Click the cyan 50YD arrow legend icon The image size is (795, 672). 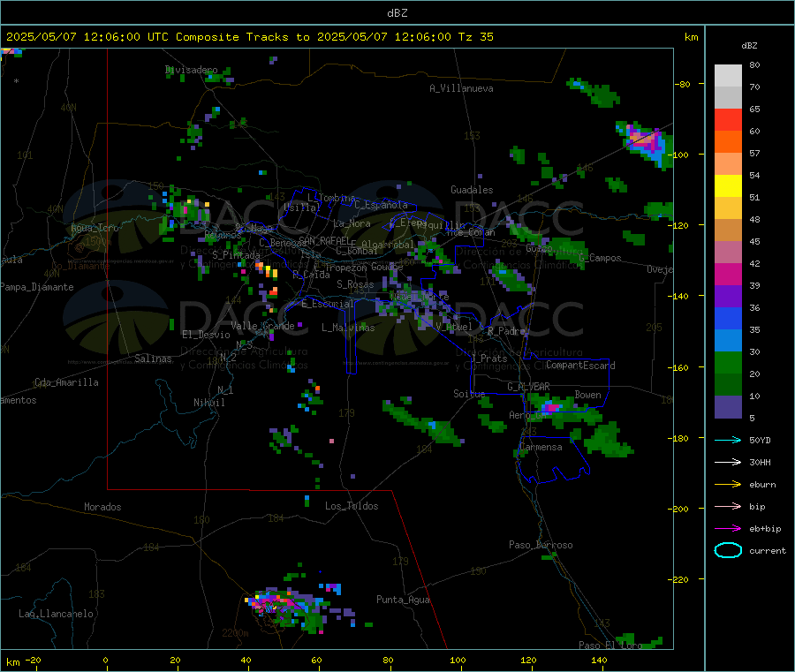(728, 440)
